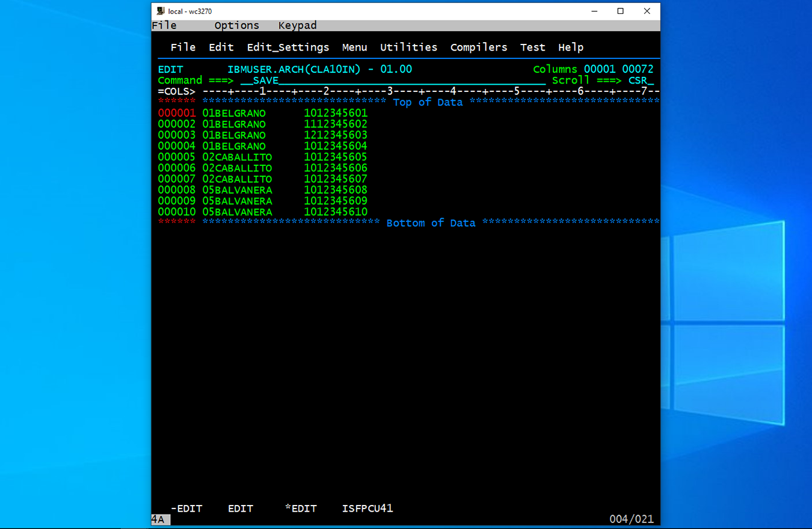Open the Compilers action menu
The image size is (812, 529).
[x=478, y=47]
